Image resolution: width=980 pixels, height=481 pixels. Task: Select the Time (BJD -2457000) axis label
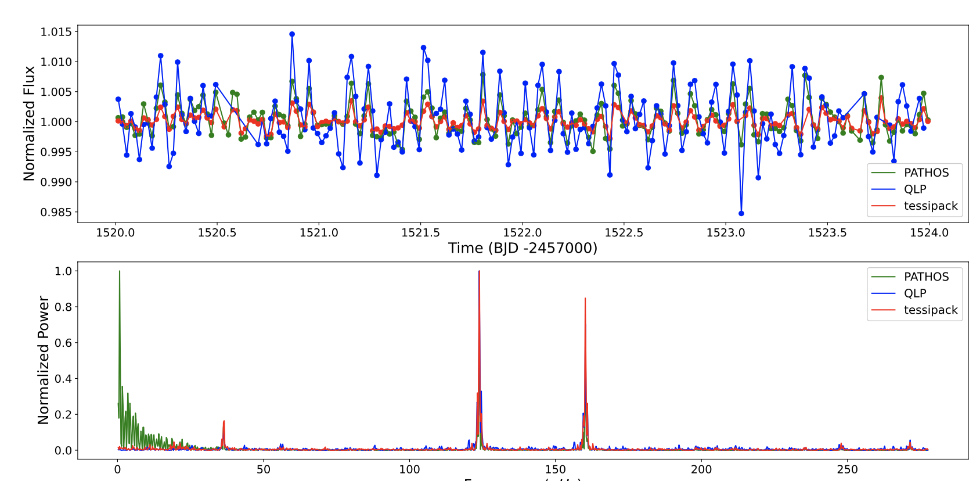[x=523, y=248]
